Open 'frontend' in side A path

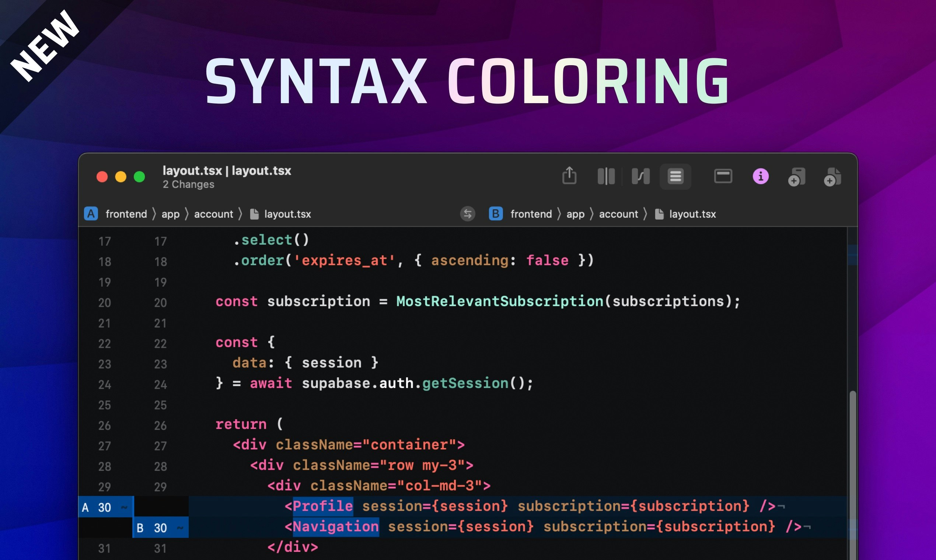126,214
